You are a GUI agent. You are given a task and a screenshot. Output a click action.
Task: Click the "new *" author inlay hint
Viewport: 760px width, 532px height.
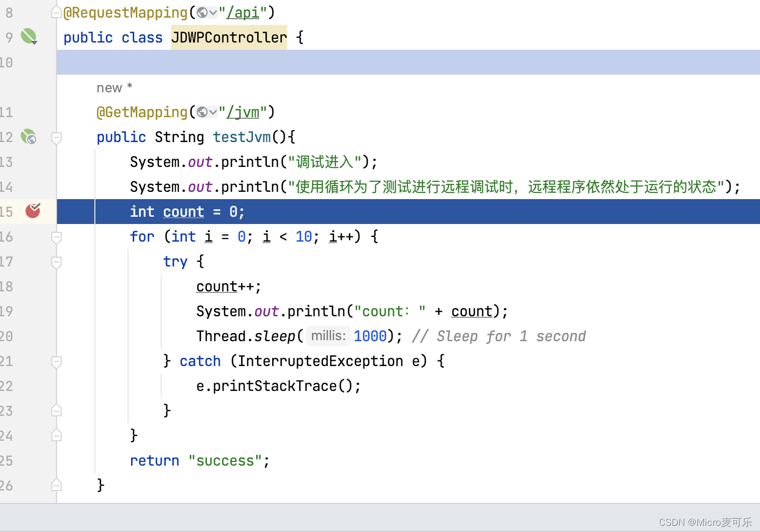115,88
